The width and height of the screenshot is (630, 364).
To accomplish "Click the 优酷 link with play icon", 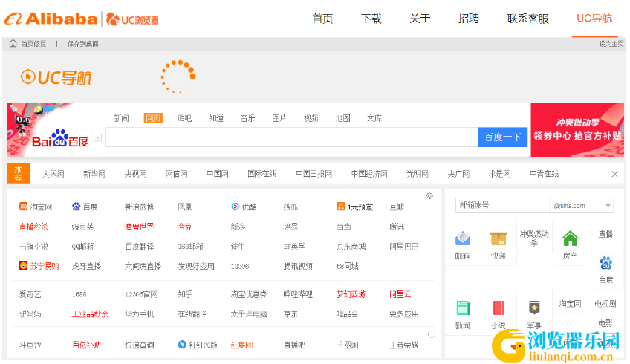I will (244, 207).
